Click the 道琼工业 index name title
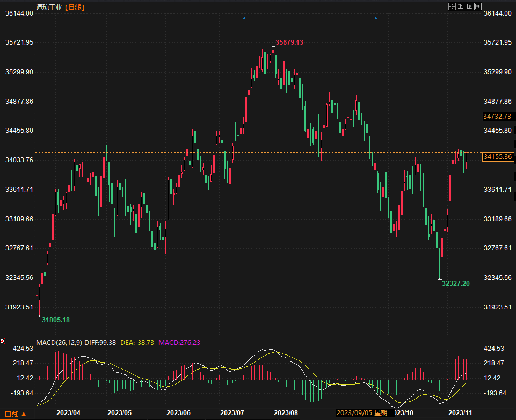This screenshot has width=516, height=420. click(x=49, y=7)
